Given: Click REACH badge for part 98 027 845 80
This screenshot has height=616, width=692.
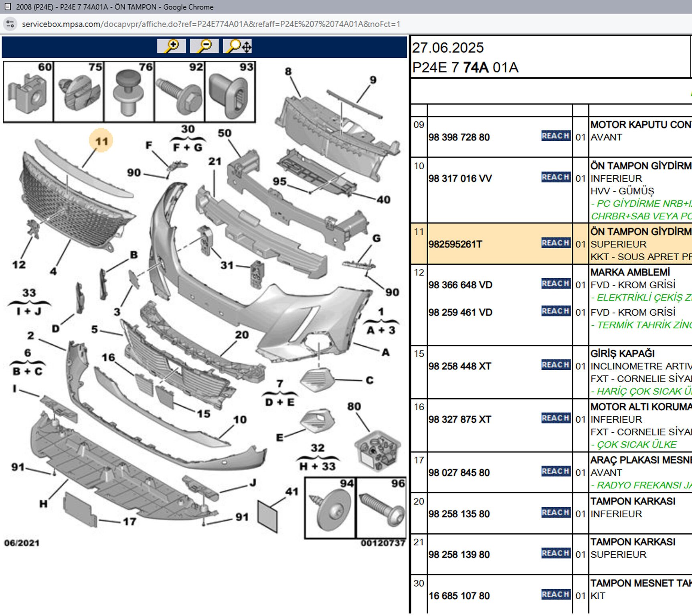Looking at the screenshot, I should (556, 472).
